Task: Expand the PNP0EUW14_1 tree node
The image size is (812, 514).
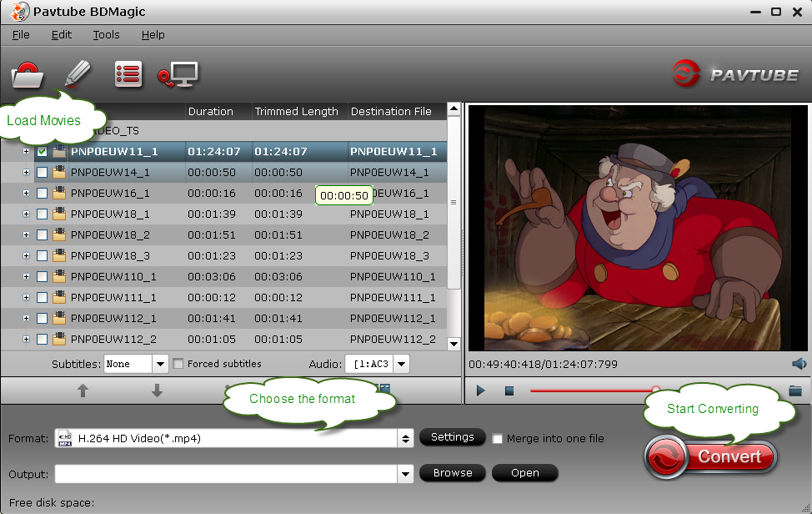Action: point(26,172)
